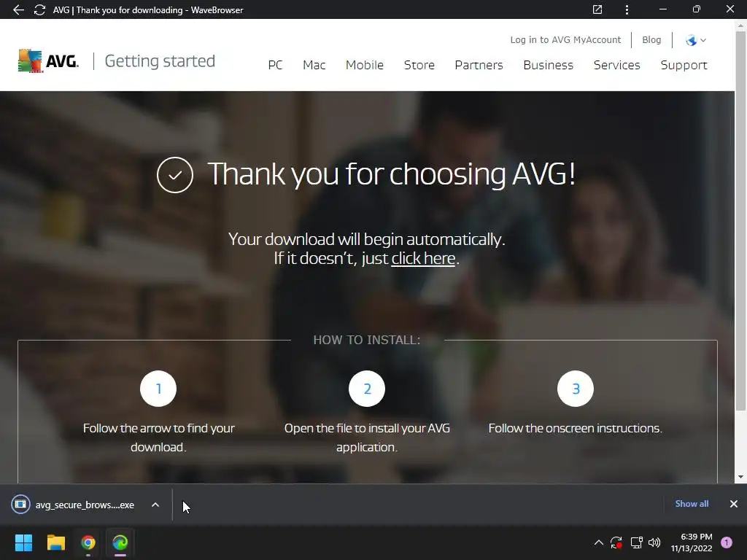
Task: Open the WaveBrowser three-dot menu
Action: click(627, 9)
